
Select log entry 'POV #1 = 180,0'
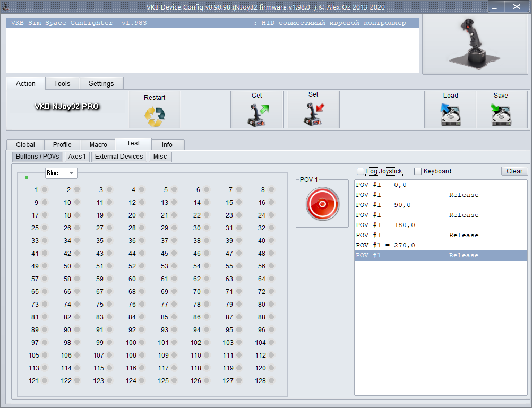coord(441,225)
